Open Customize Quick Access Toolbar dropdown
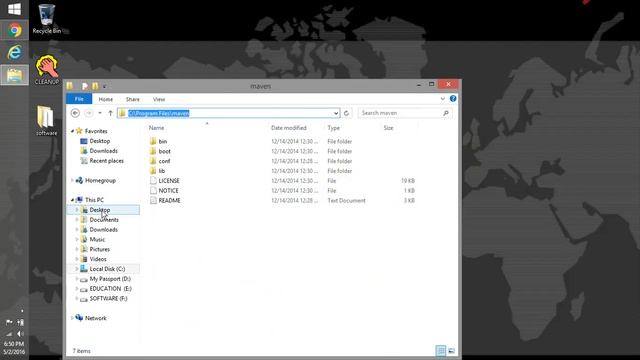The image size is (640, 360). (104, 87)
